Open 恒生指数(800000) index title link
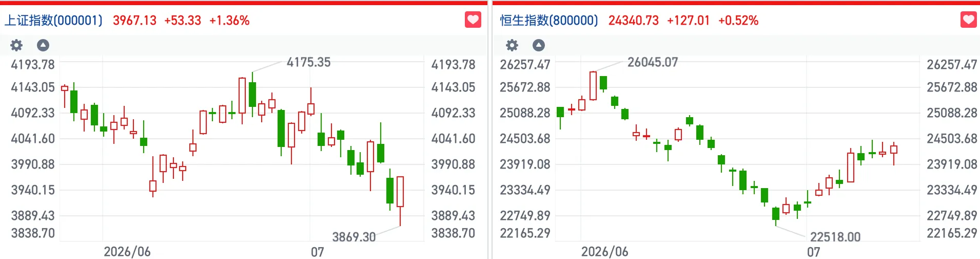Screen dimensions: 980x259 [x=550, y=21]
